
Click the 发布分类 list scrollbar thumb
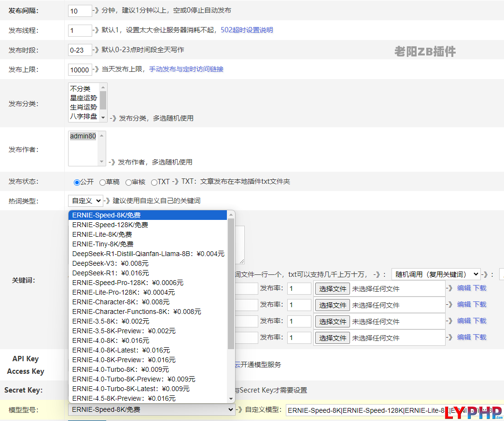click(103, 100)
